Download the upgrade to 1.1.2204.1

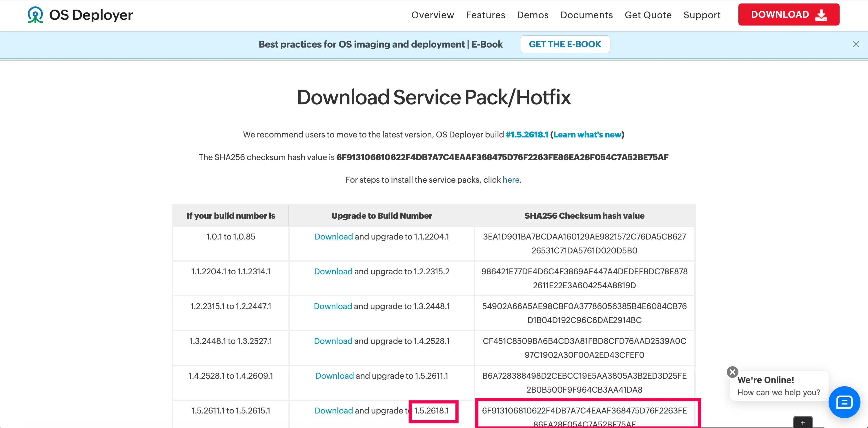point(334,237)
